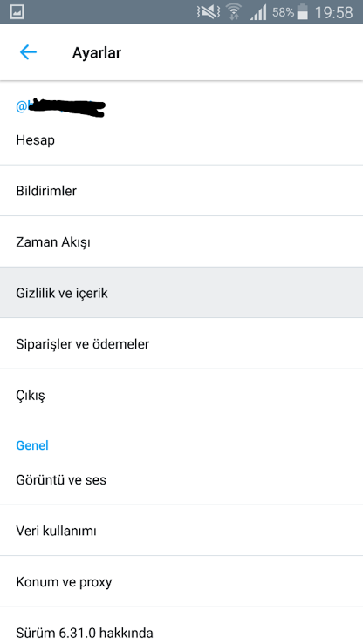
Task: Tap the signal strength bars icon
Action: [x=257, y=12]
